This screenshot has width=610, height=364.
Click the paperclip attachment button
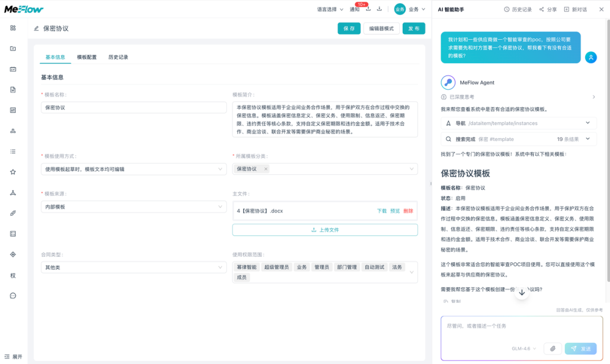[552, 348]
